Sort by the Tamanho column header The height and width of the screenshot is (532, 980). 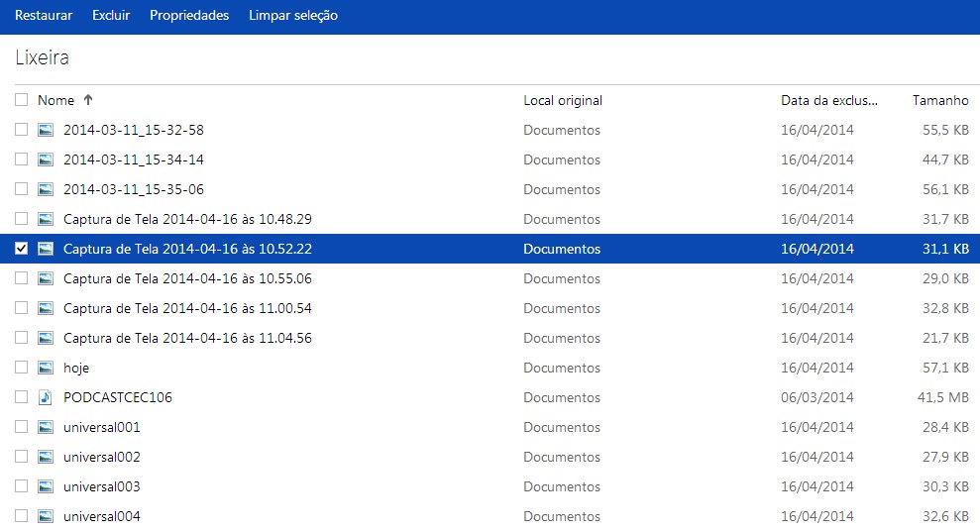pos(940,100)
